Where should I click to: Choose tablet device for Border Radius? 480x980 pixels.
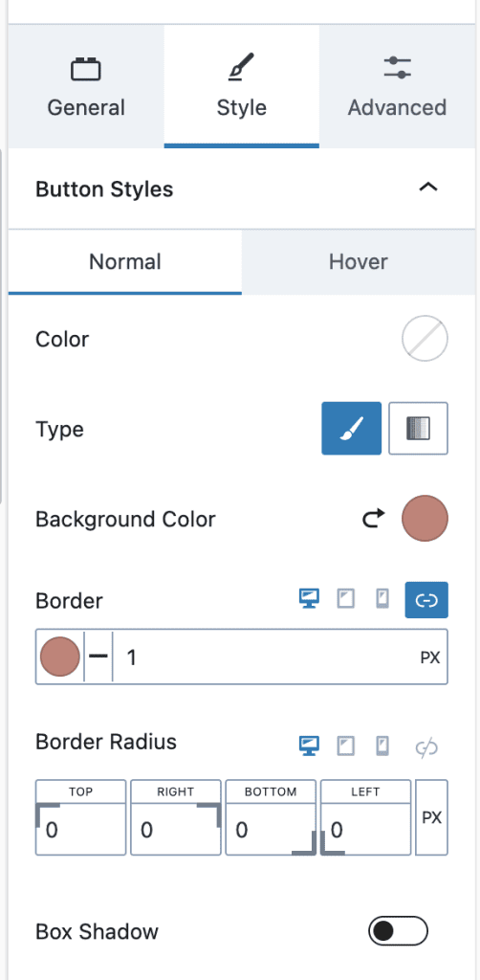point(346,745)
